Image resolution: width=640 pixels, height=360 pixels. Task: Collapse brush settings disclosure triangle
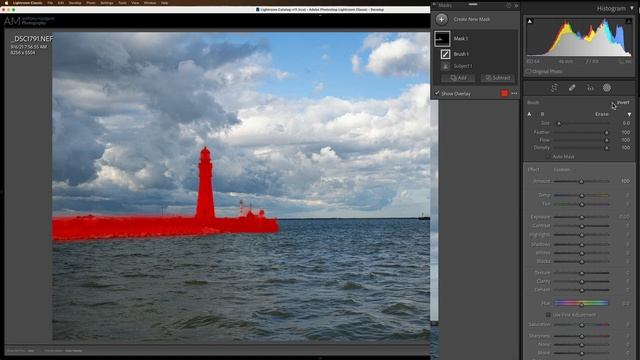tap(629, 114)
